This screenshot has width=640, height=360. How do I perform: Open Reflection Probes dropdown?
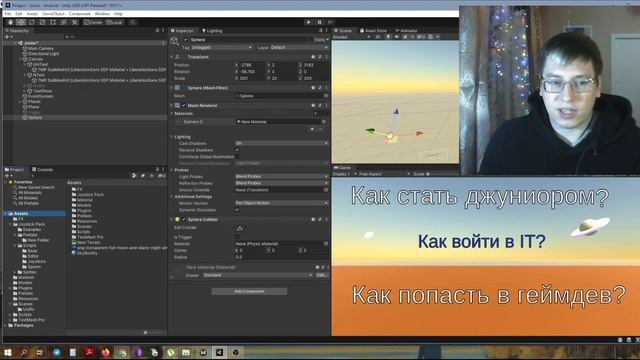tap(282, 183)
